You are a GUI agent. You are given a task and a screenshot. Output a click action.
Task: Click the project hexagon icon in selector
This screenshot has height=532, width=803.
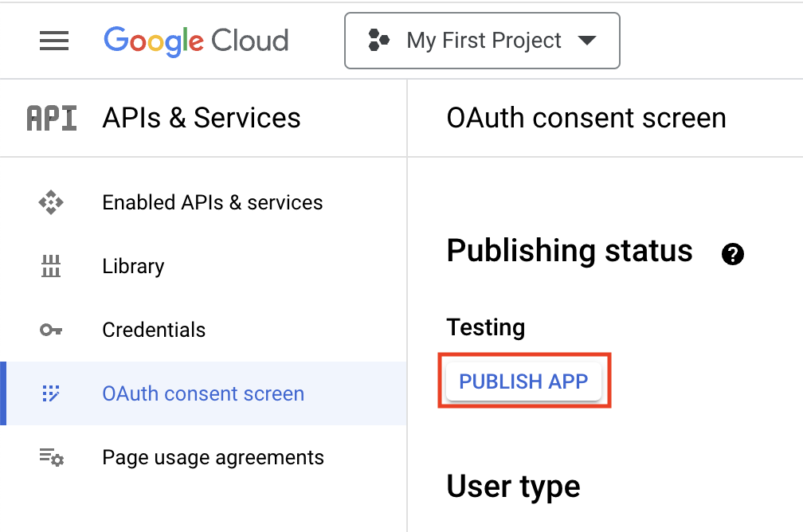(x=378, y=40)
